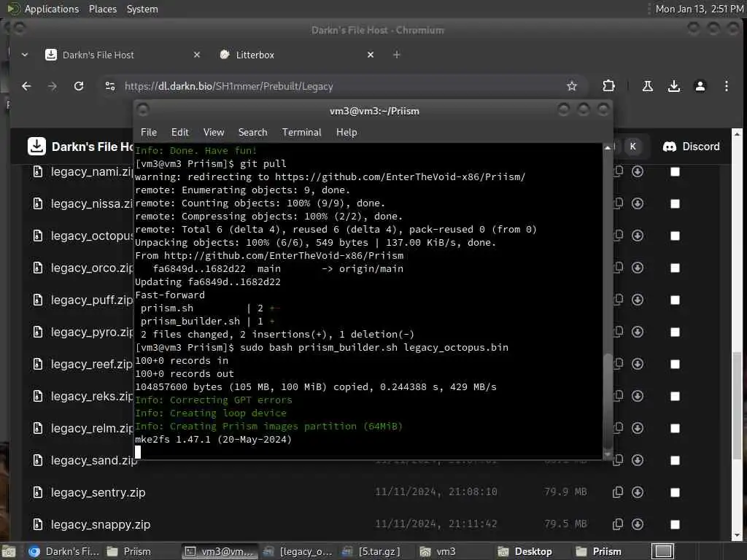
Task: Open the System menu in top panel
Action: [x=142, y=9]
